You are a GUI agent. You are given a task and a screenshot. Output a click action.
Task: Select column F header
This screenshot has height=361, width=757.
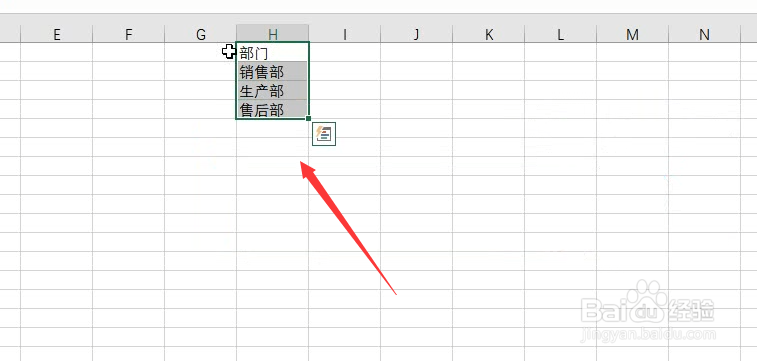(128, 34)
